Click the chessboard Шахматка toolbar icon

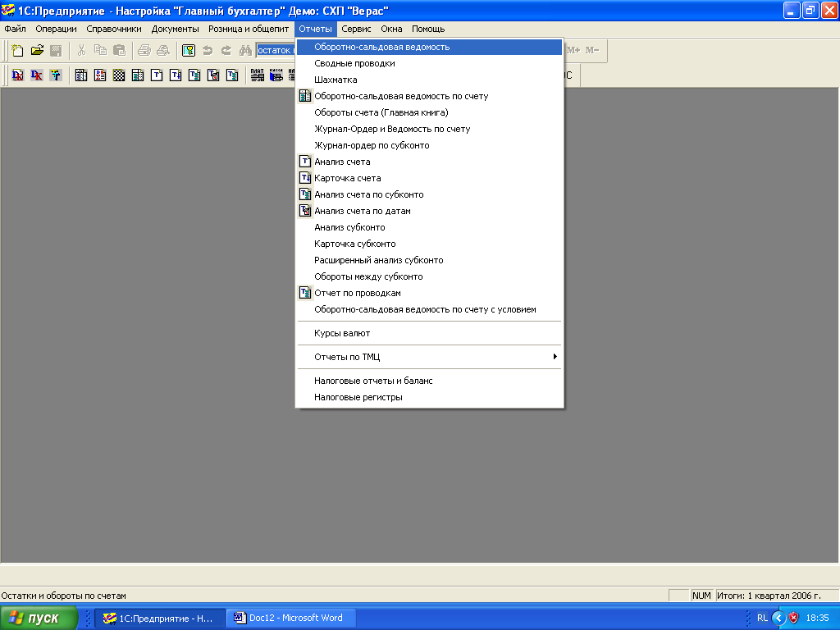[119, 75]
